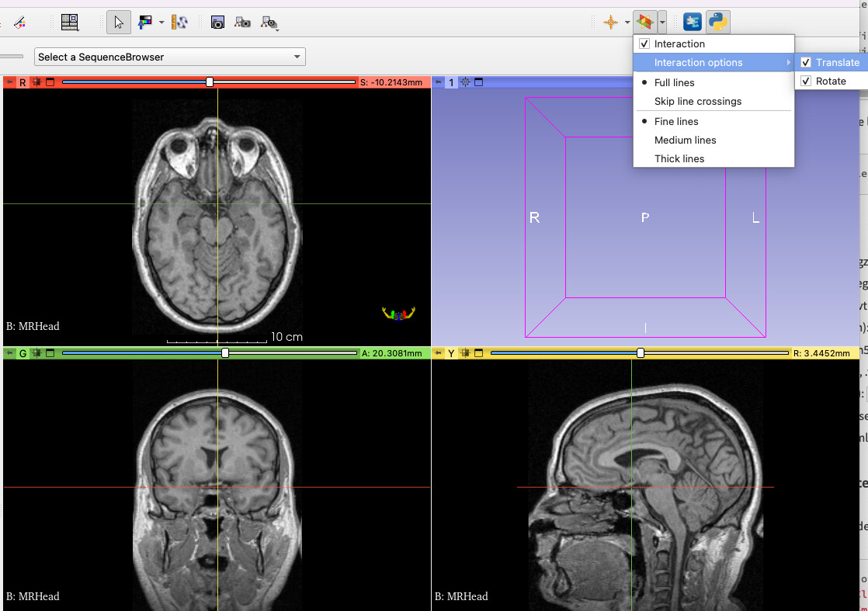Open the Select a SequenceBrowser combo box
The width and height of the screenshot is (868, 611).
(x=170, y=57)
